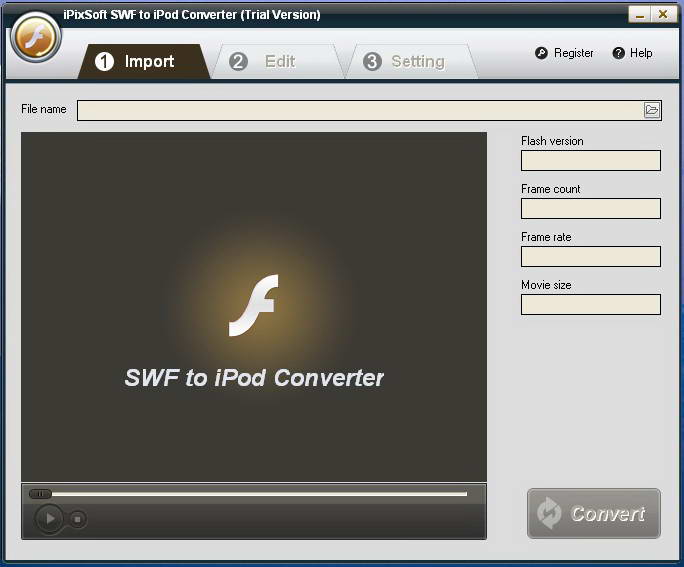Click the browse folder icon beside File name
Viewport: 684px width, 567px height.
pos(652,110)
